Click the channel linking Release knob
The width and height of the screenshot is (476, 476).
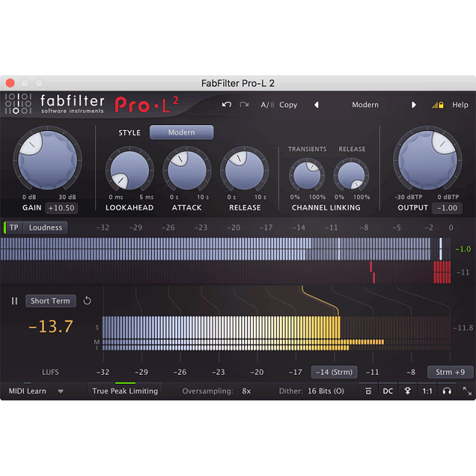[351, 176]
